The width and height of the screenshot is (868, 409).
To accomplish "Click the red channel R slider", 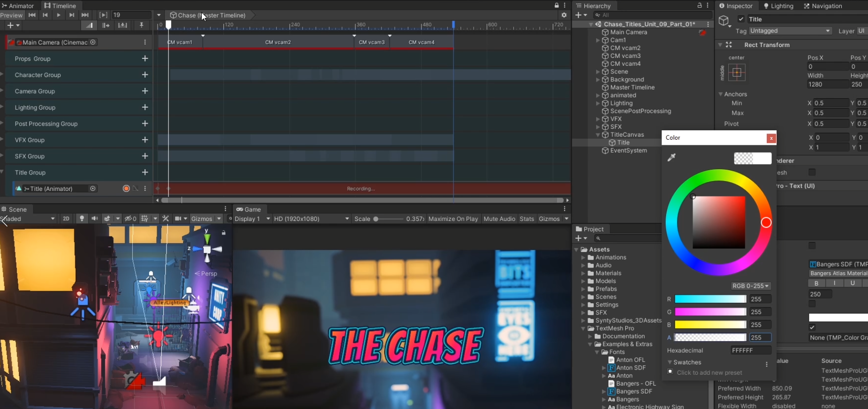I will tap(710, 299).
